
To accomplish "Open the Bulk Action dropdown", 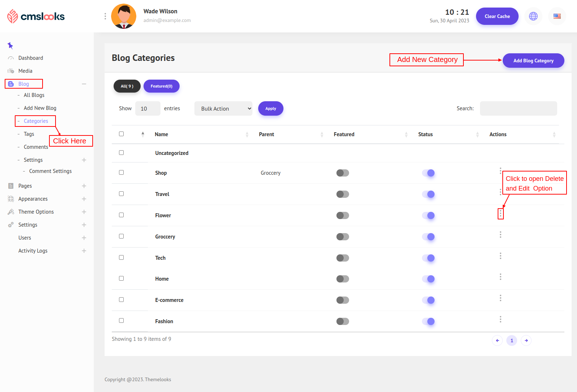I will (x=223, y=108).
